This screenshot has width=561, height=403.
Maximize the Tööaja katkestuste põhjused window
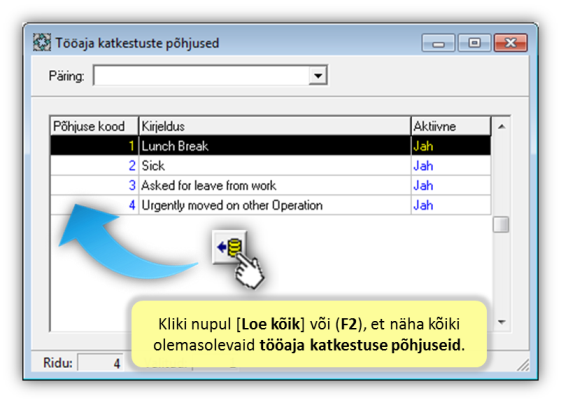click(x=474, y=43)
